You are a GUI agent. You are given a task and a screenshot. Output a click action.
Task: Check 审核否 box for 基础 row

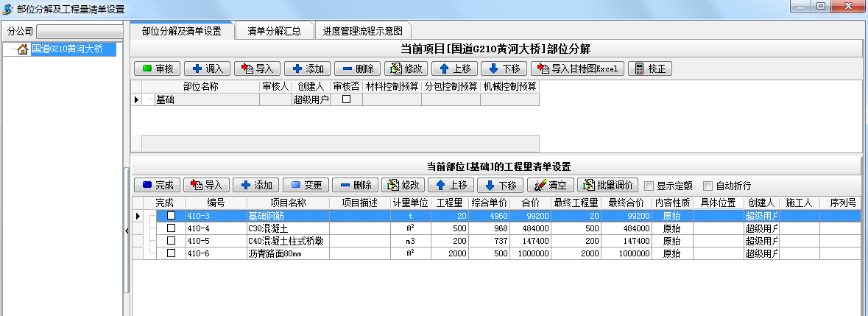point(346,99)
